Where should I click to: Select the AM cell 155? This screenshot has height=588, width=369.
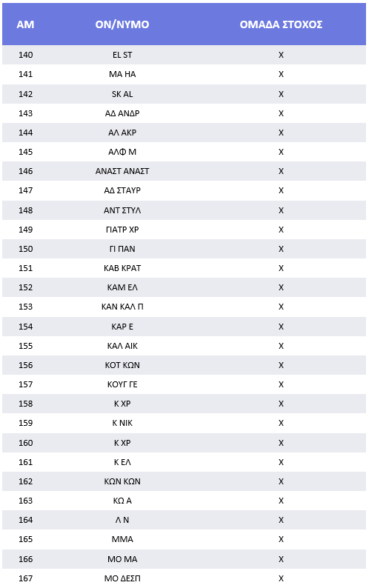click(25, 346)
